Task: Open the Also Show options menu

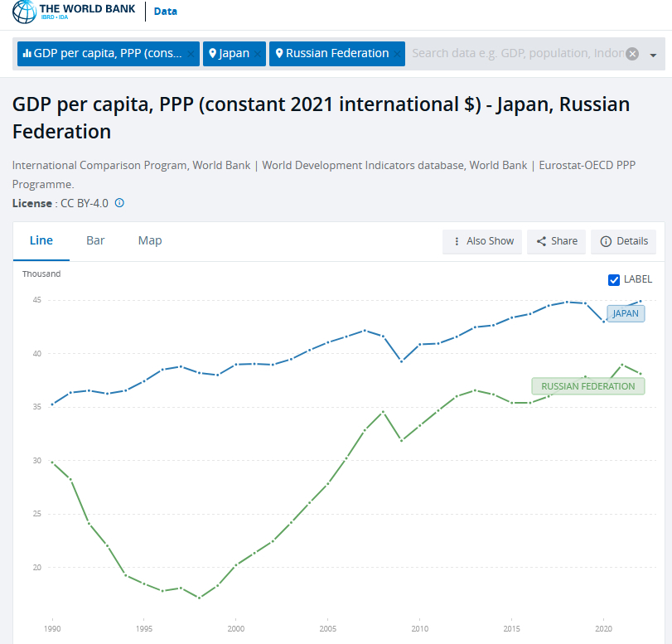Action: [x=482, y=241]
